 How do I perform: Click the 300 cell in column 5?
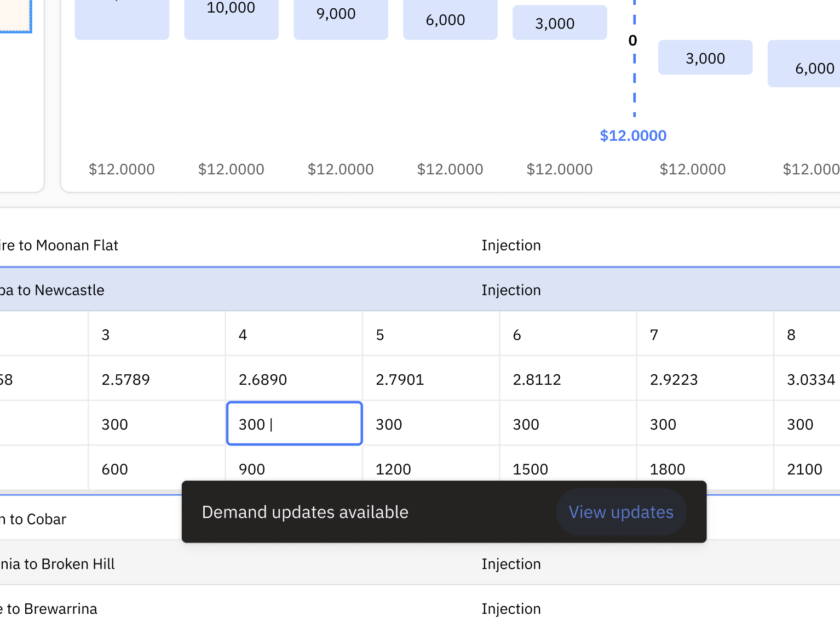pos(431,424)
